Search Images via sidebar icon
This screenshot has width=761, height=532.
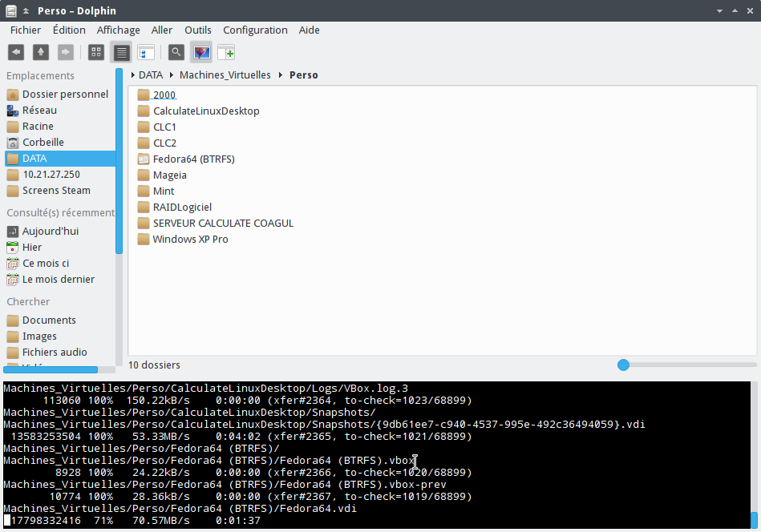tap(13, 337)
